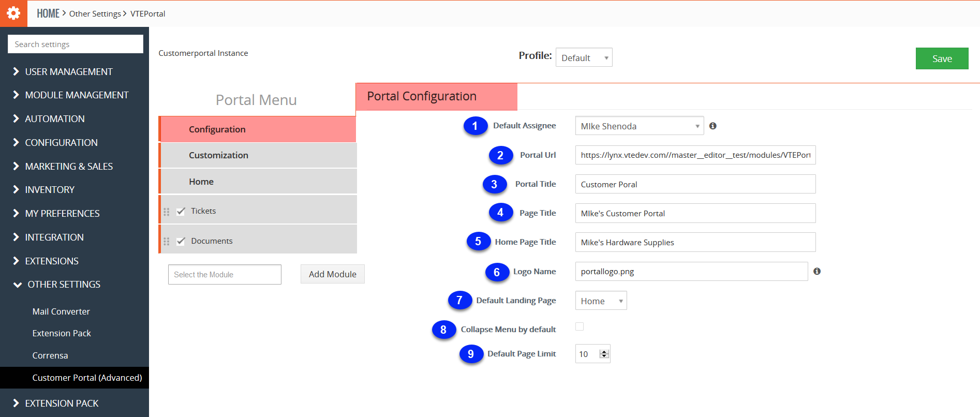Click VTEPortal breadcrumb
This screenshot has width=980, height=417.
pyautogui.click(x=148, y=14)
